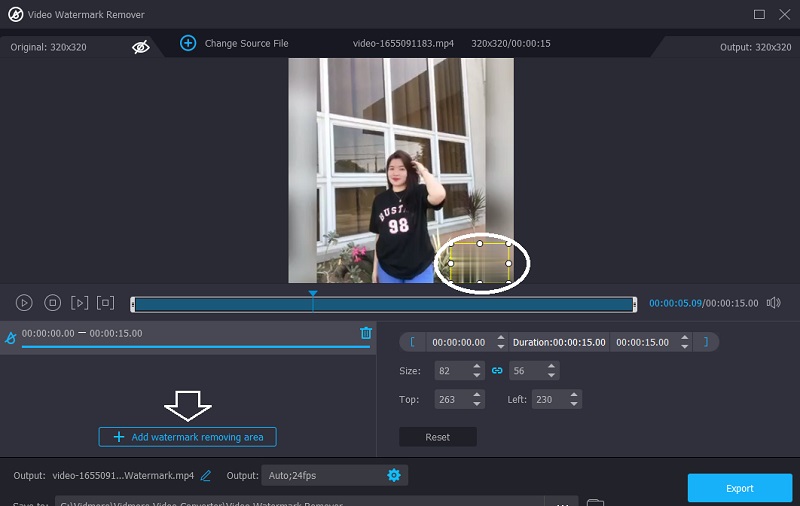Export the video
This screenshot has height=506, width=800.
point(739,488)
